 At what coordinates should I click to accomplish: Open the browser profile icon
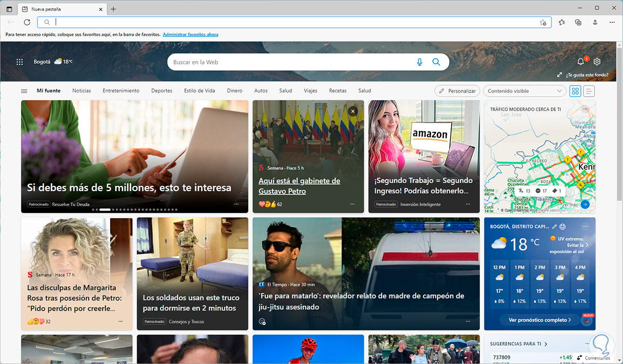click(x=595, y=22)
